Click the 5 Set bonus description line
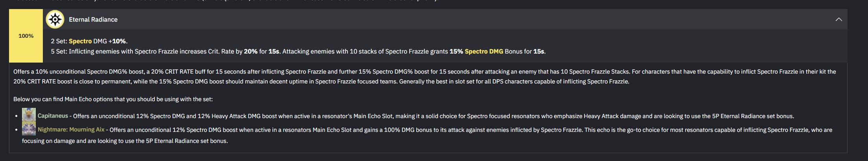 298,52
